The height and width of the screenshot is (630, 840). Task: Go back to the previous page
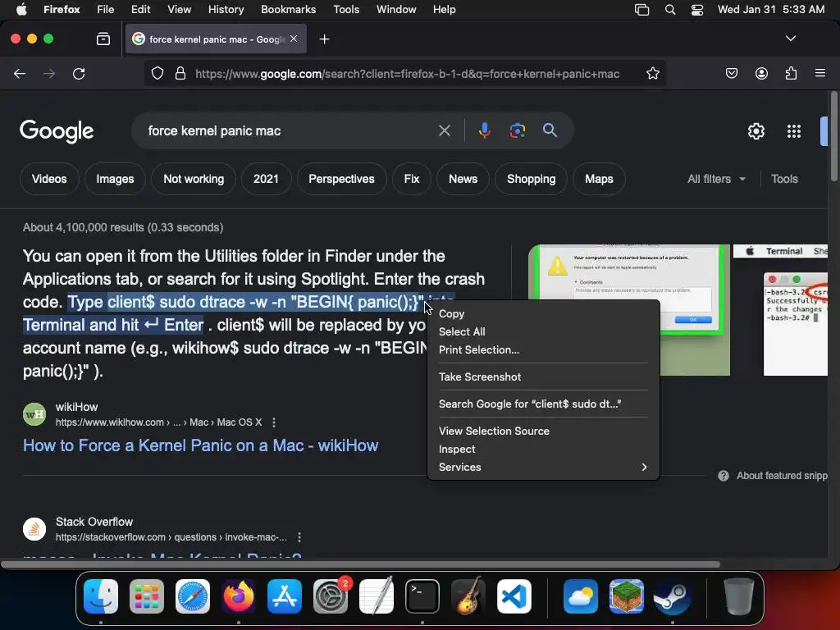[x=20, y=73]
